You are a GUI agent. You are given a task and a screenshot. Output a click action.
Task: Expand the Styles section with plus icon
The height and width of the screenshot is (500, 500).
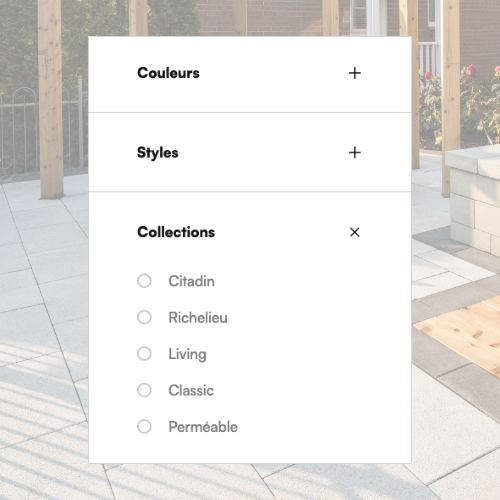(355, 153)
